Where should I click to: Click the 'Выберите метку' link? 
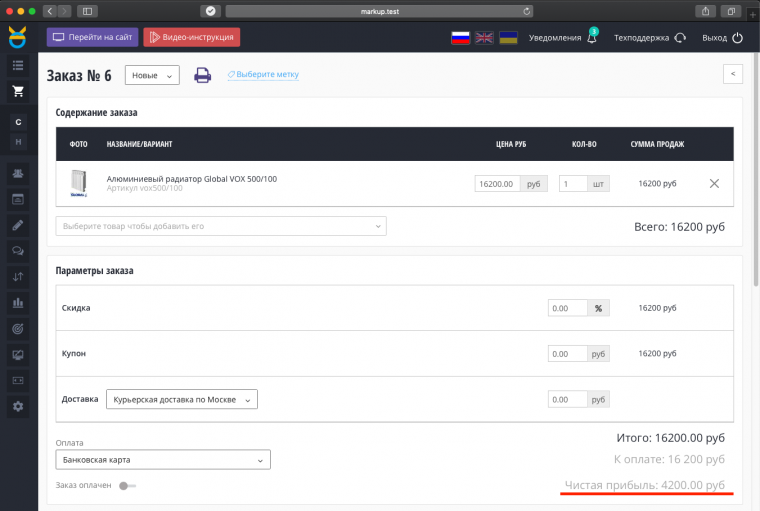(x=263, y=75)
